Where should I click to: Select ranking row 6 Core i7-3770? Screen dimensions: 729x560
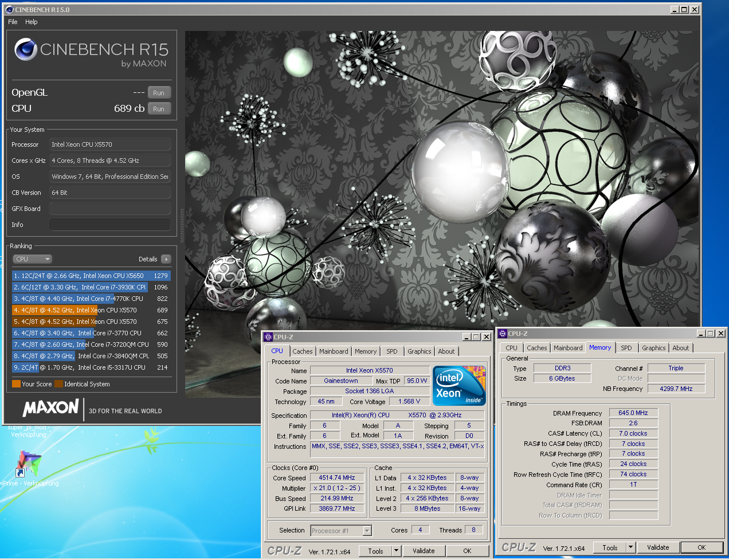tap(91, 333)
